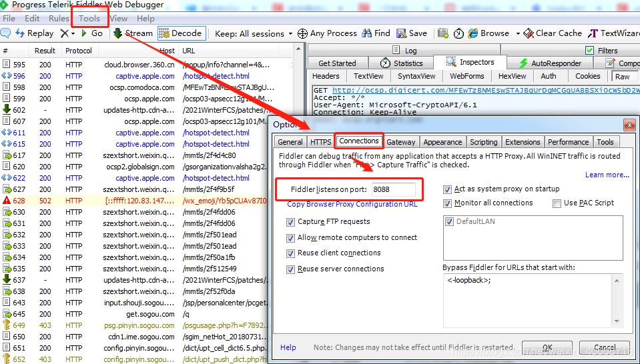Toggle Use PAC Script checkbox
The image size is (640, 364).
point(557,203)
